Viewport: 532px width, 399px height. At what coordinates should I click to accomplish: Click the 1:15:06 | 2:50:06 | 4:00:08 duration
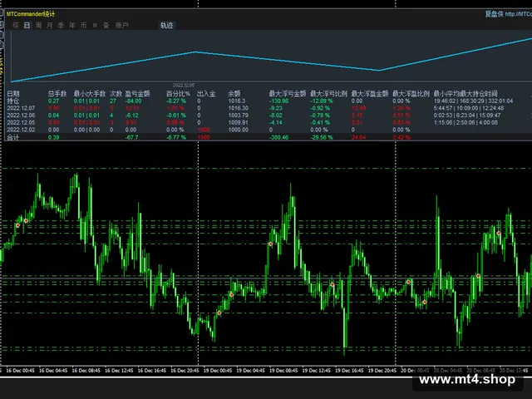(465, 122)
